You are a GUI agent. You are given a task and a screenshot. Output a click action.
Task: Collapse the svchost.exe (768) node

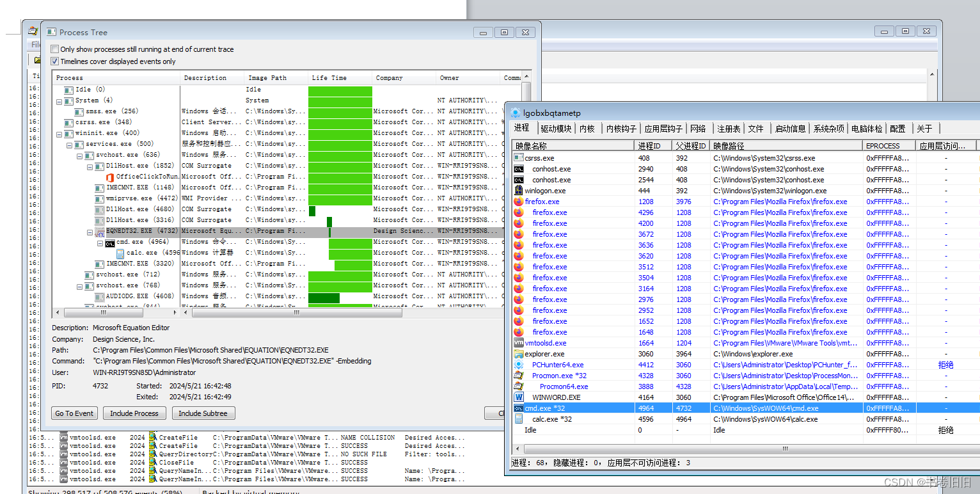(80, 285)
